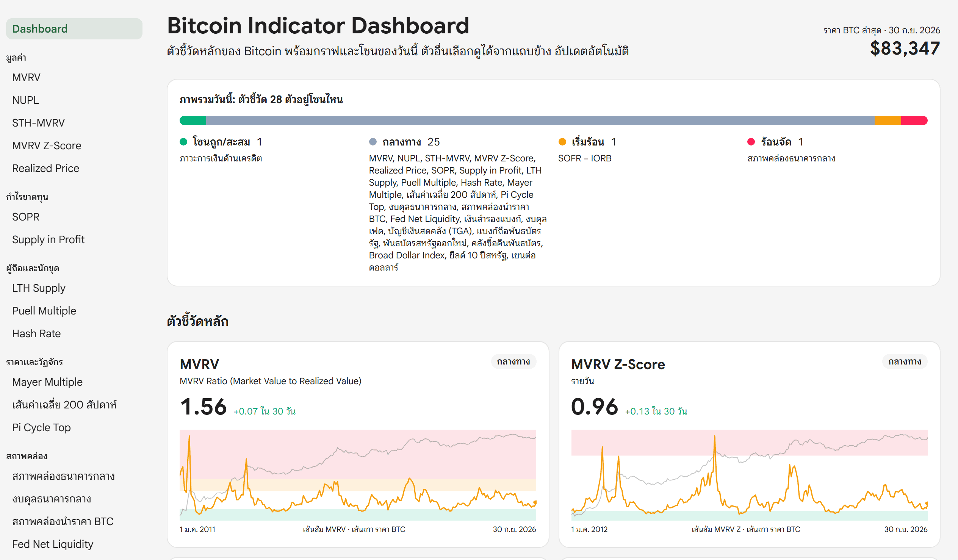Click the MVRV card title
Image resolution: width=958 pixels, height=560 pixels.
(x=200, y=364)
